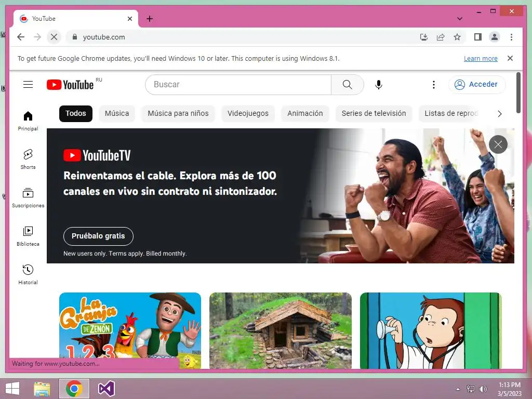Click into the Buscar search field
Screen dimensions: 532x399
point(238,85)
